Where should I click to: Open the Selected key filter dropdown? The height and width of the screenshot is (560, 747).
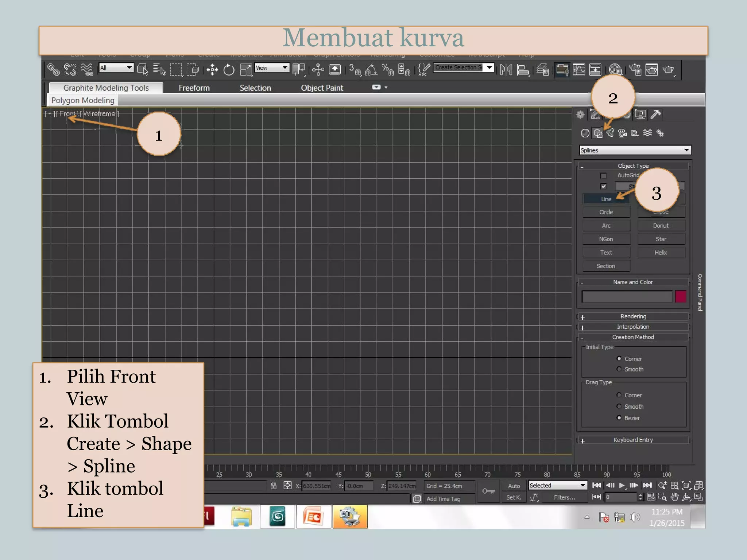pos(558,485)
